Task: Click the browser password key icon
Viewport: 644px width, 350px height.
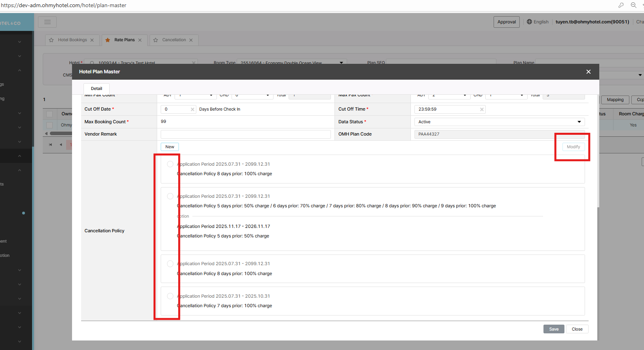Action: (621, 5)
